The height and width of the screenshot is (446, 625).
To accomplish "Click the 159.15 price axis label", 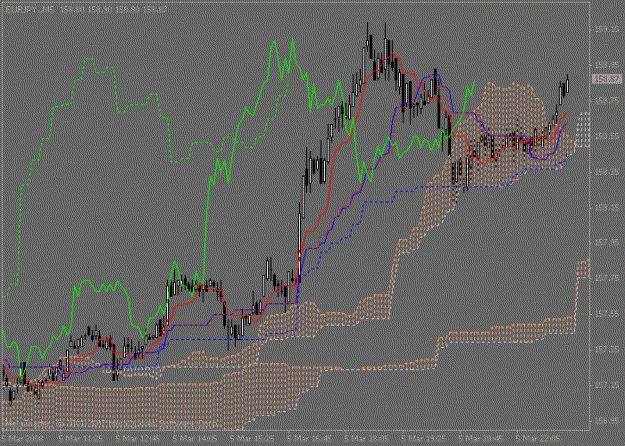I will coord(607,29).
